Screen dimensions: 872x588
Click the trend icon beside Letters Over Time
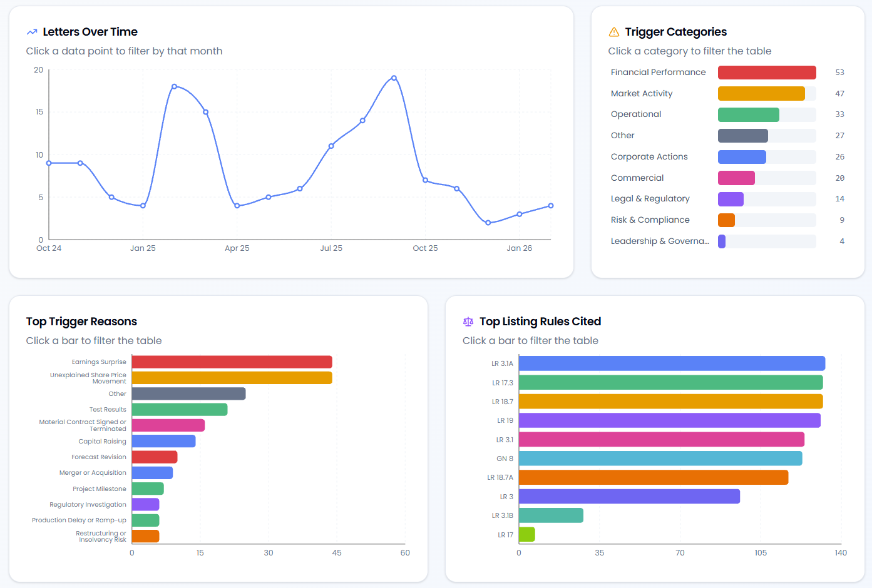32,32
